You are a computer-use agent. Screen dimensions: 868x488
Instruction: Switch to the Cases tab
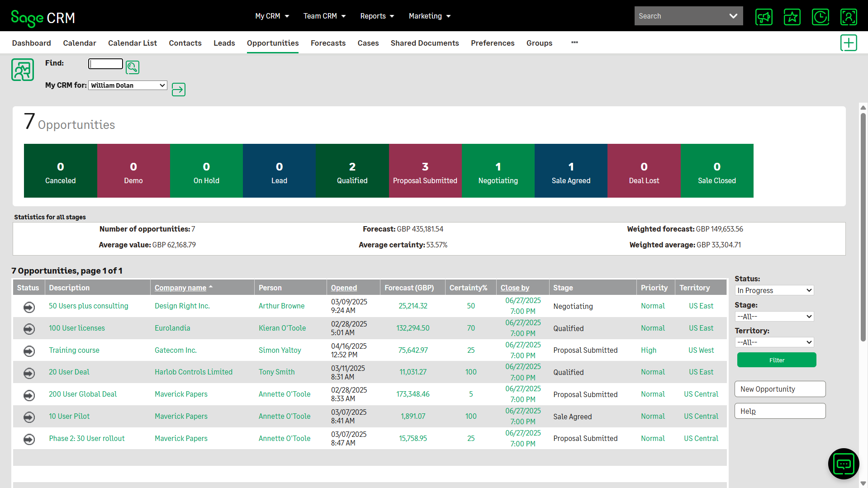[368, 43]
